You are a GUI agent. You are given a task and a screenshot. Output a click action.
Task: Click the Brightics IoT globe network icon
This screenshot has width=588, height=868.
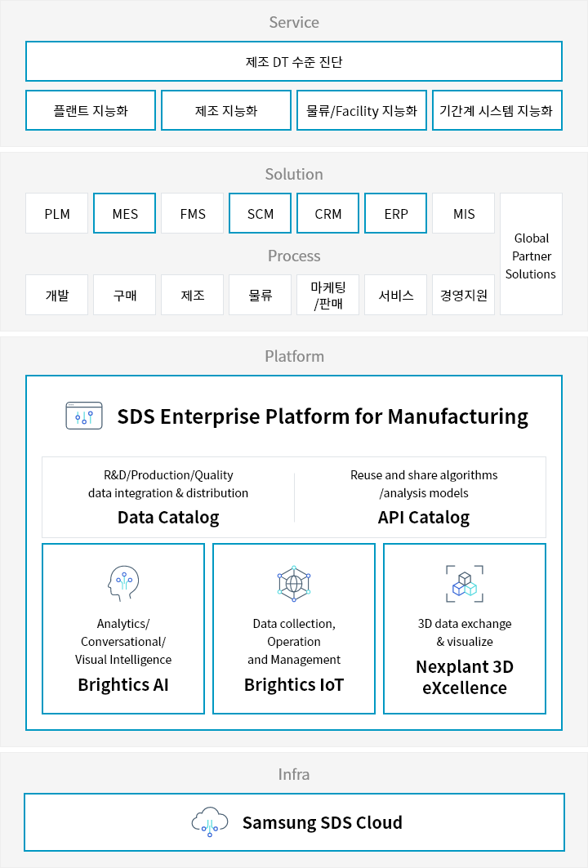[x=294, y=584]
